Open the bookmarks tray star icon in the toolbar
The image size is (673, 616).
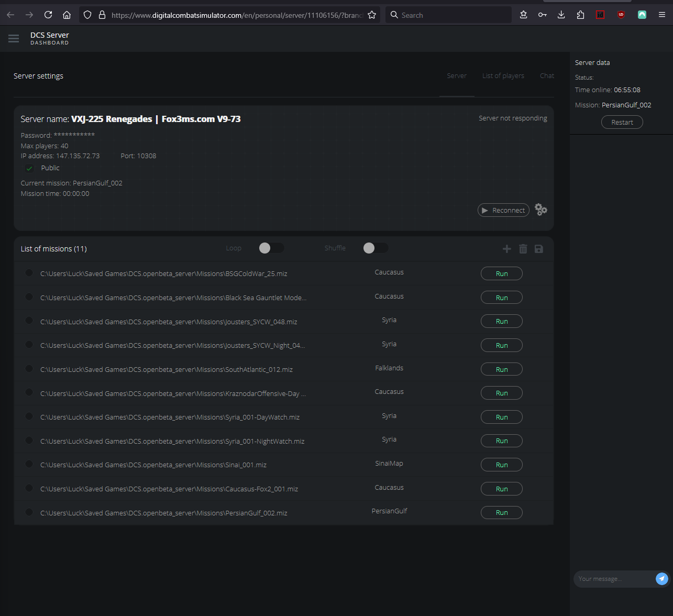point(523,15)
